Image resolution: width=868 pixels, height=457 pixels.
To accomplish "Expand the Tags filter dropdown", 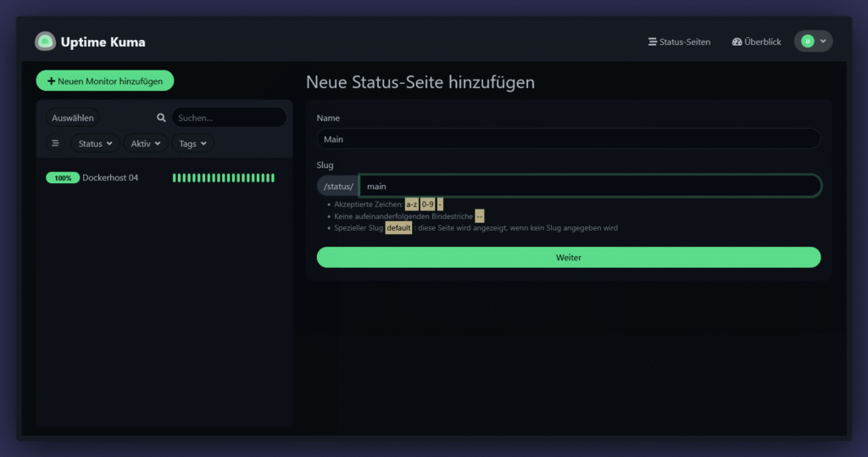I will click(192, 143).
